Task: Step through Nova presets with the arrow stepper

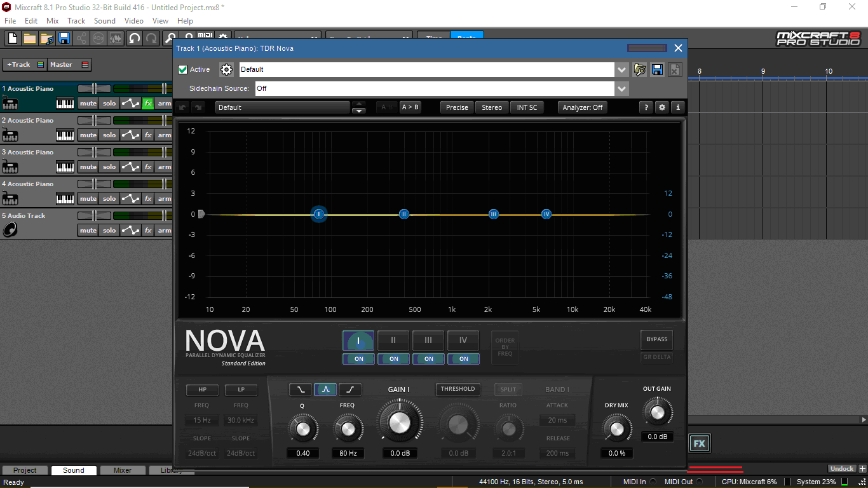Action: 359,107
